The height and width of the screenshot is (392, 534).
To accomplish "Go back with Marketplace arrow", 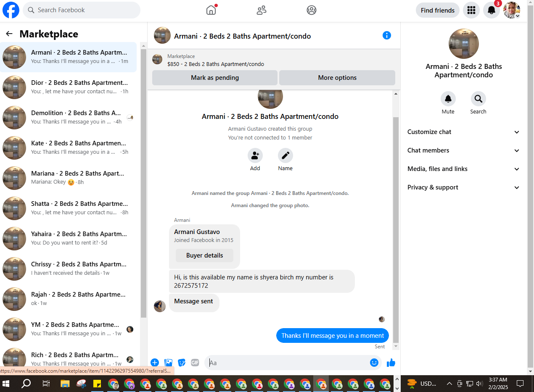I will tap(9, 34).
